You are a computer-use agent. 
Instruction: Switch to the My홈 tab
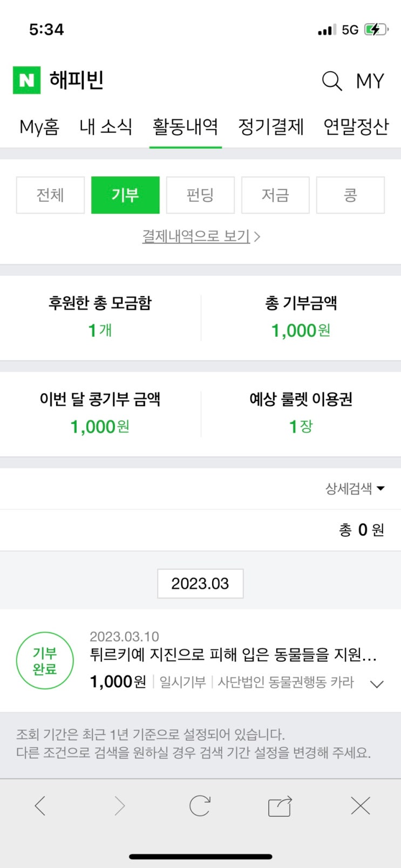pos(39,127)
